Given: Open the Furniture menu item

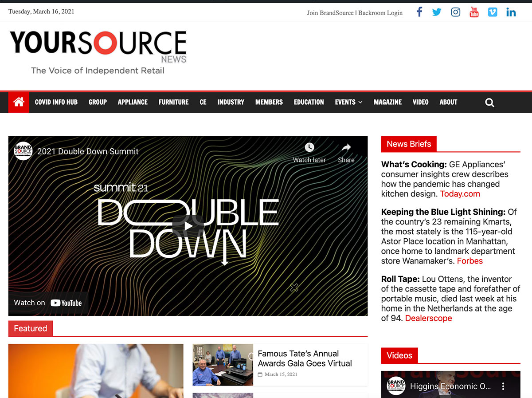Looking at the screenshot, I should pyautogui.click(x=174, y=102).
